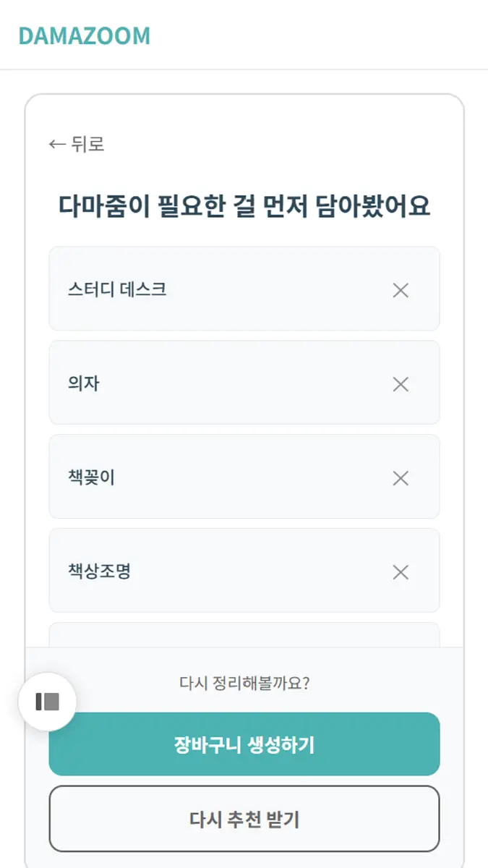The height and width of the screenshot is (868, 488).
Task: Click empty header area beside DAMAZOOM logo
Action: click(x=318, y=35)
